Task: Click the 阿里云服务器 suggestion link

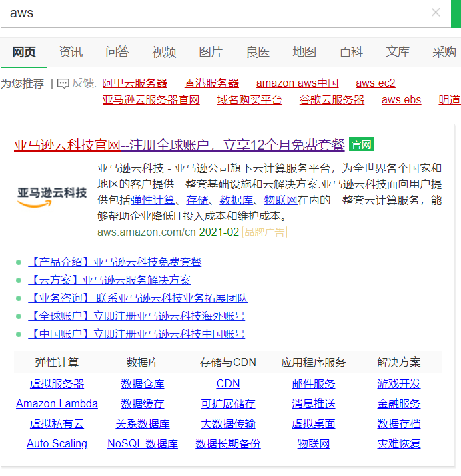Action: [x=135, y=83]
